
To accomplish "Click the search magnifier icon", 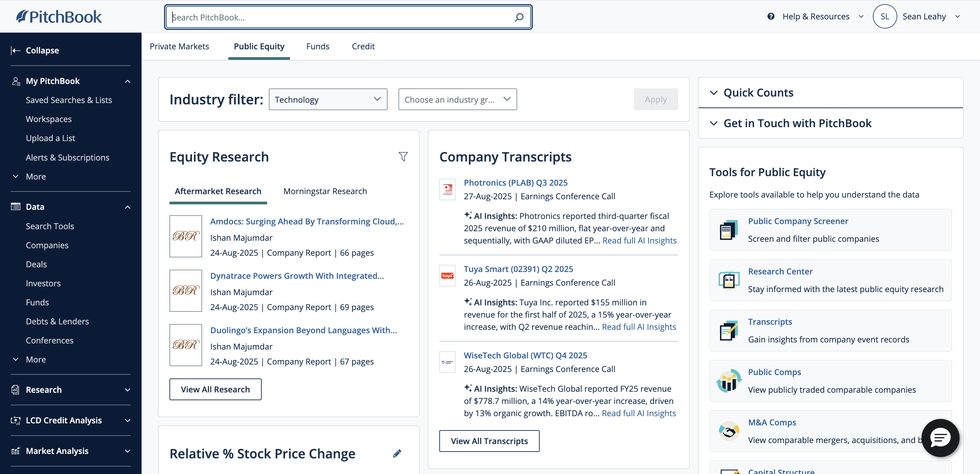I will (x=519, y=17).
